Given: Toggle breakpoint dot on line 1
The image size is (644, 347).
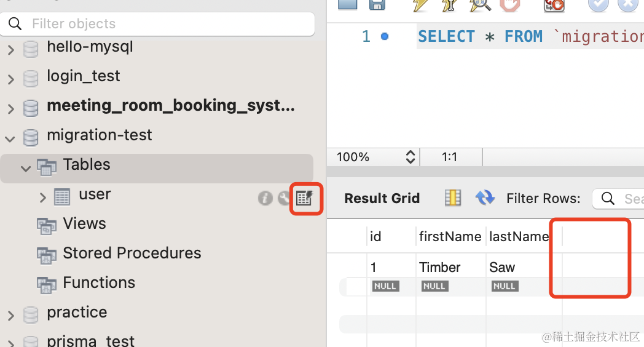Looking at the screenshot, I should 385,37.
